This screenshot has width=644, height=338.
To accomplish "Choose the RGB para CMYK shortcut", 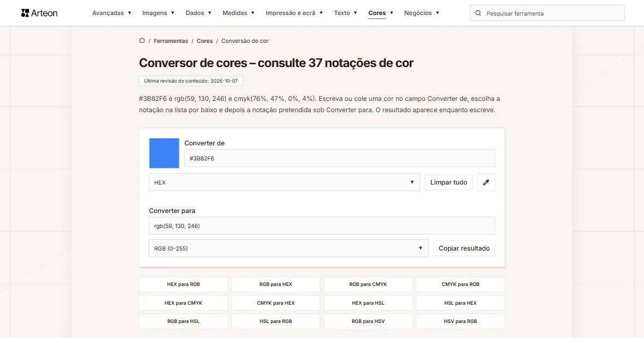I will coord(368,284).
